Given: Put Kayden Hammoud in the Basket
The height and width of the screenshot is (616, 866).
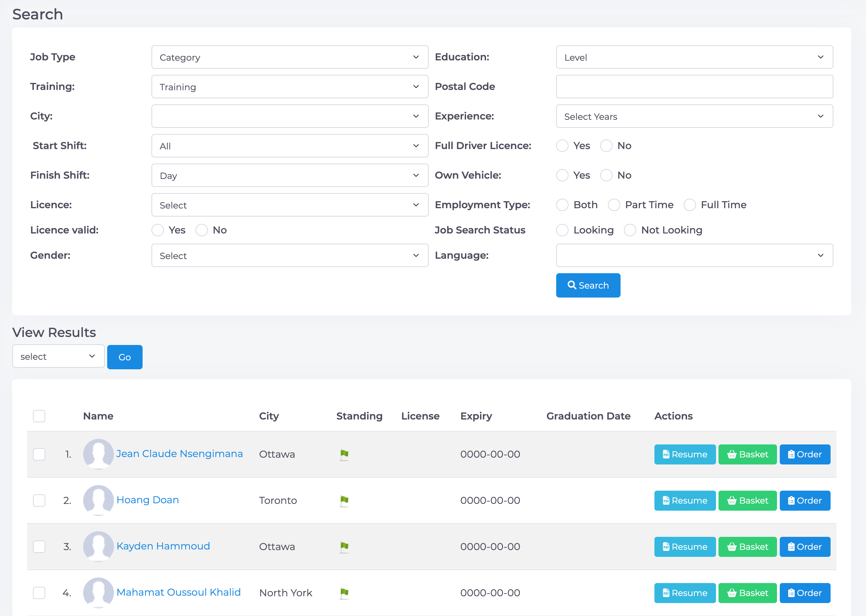Looking at the screenshot, I should coord(747,547).
